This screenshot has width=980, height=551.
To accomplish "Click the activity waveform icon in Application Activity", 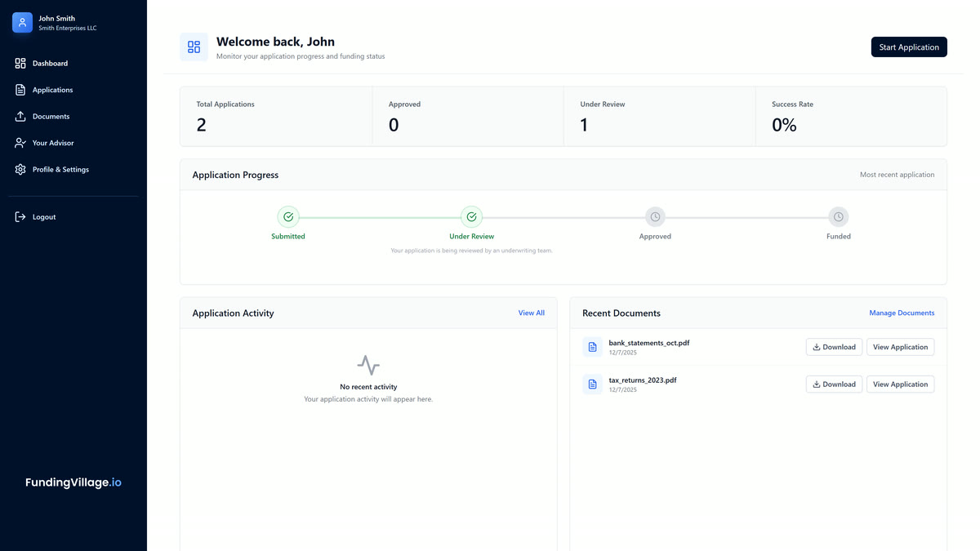I will (368, 364).
